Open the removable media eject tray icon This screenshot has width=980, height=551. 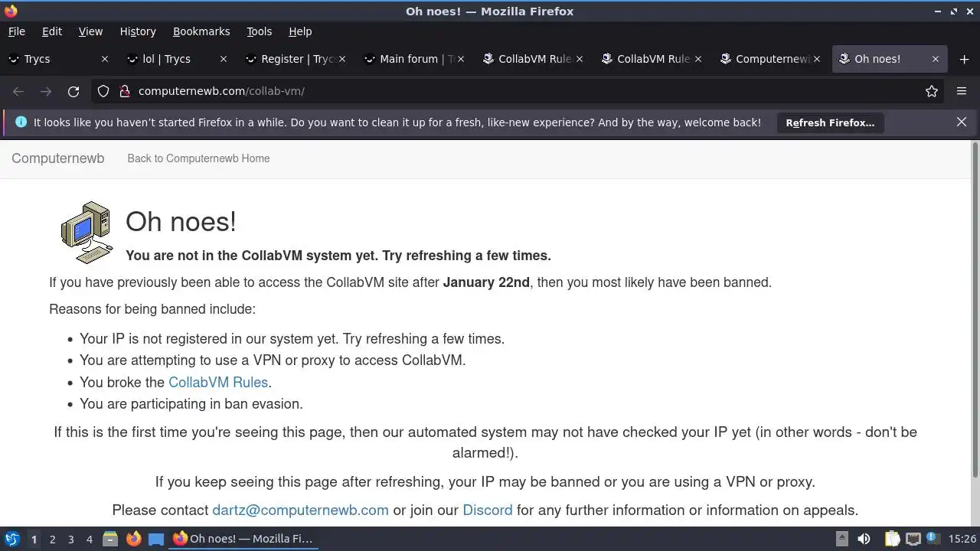(841, 539)
